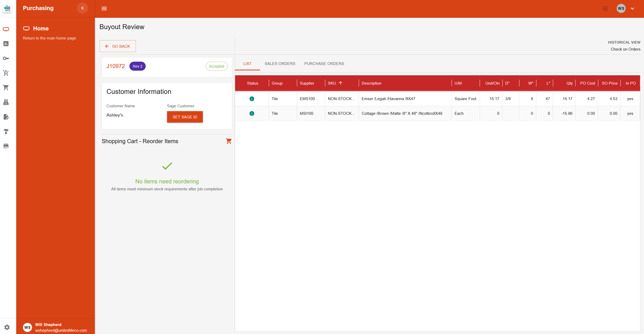Open settings gear at bottom of rail
This screenshot has height=334, width=644.
pyautogui.click(x=7, y=327)
